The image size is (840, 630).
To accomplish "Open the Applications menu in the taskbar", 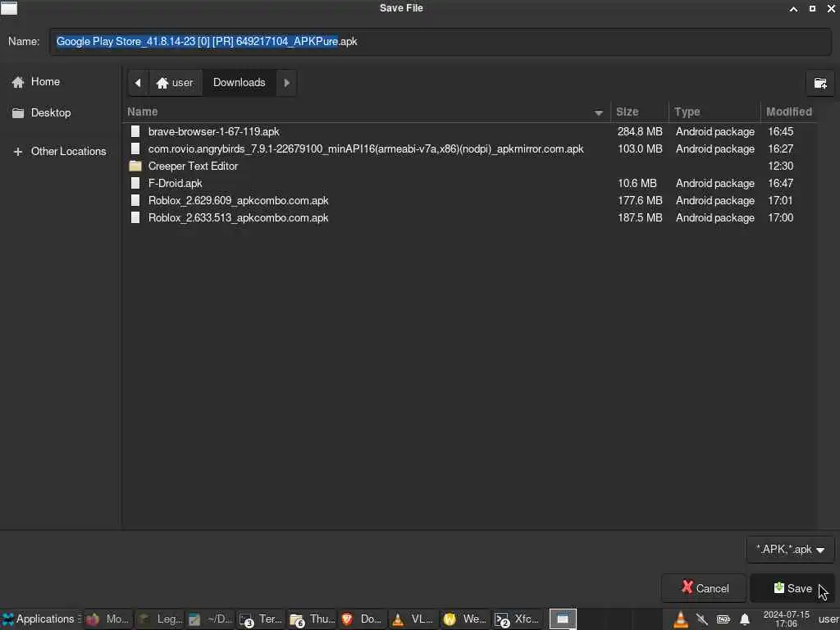I will click(x=41, y=619).
